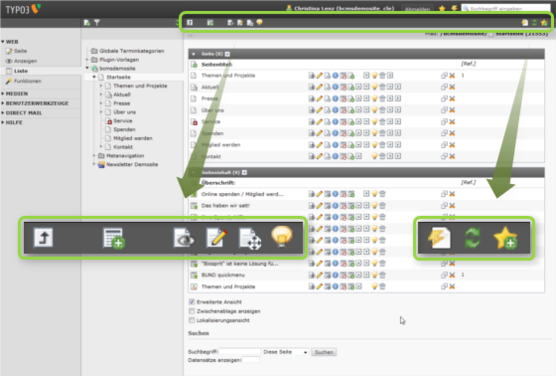The width and height of the screenshot is (556, 376).
Task: Click the Abmelden logout button
Action: point(417,9)
